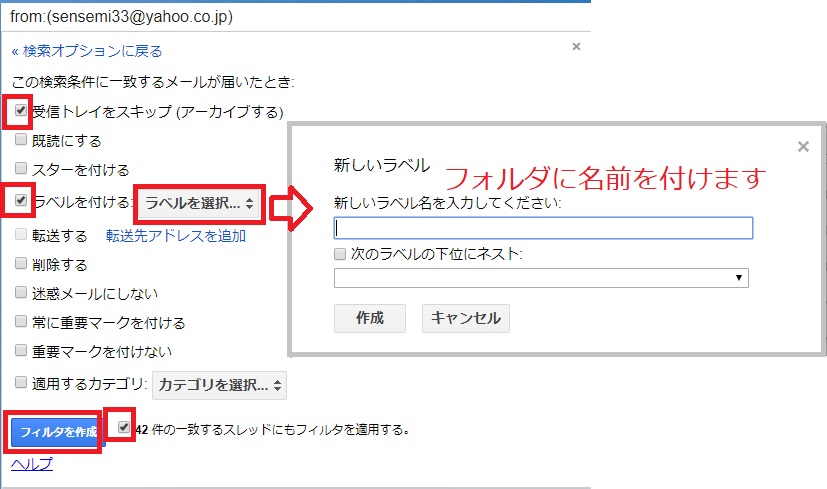Uncheck 受信トレイをスキップ (アーカイブする) checkbox
This screenshot has height=489, width=827.
pos(21,110)
